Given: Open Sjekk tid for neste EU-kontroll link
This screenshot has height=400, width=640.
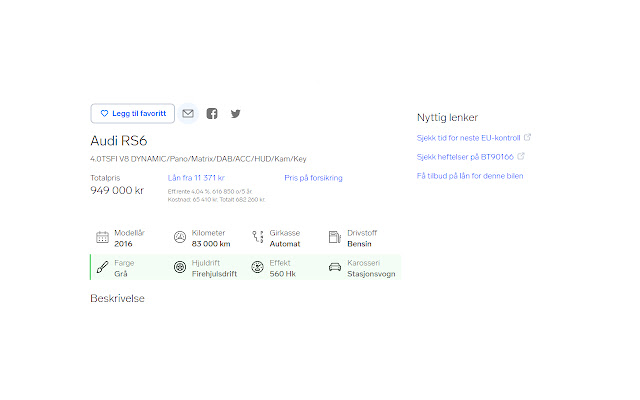Looking at the screenshot, I should click(469, 138).
